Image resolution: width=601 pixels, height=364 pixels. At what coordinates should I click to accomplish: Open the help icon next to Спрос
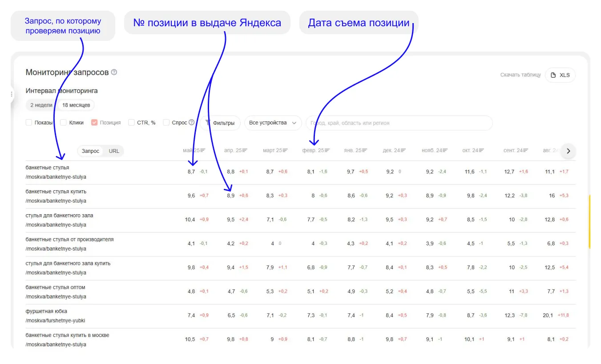tap(192, 122)
